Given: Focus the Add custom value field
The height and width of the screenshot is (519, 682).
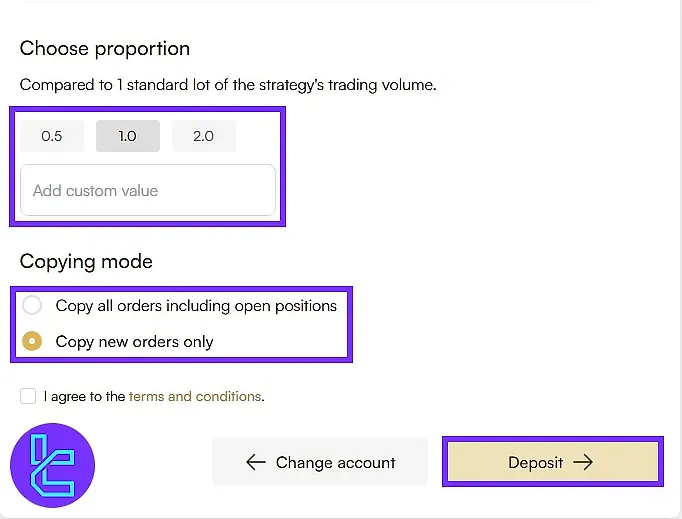Looking at the screenshot, I should (147, 190).
